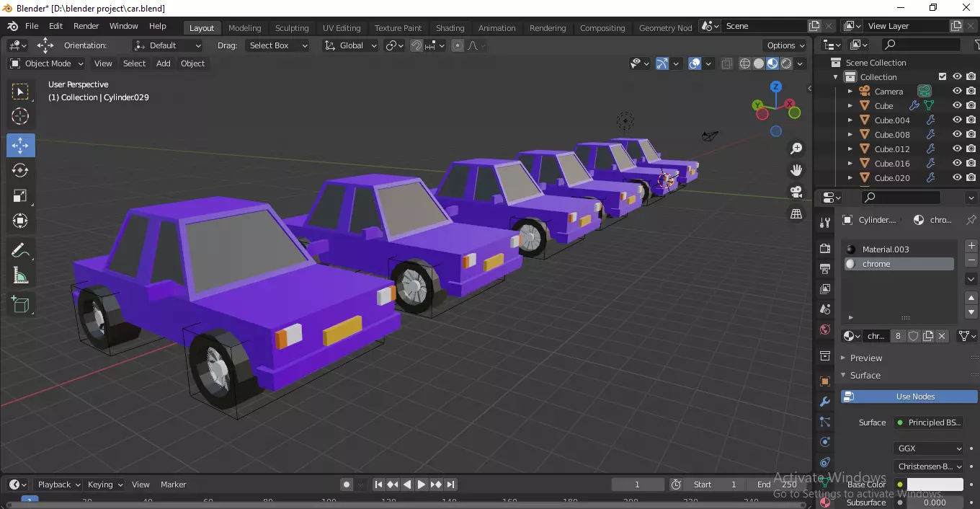Hide the Camera object in viewport
Viewport: 980px width, 509px height.
pyautogui.click(x=957, y=92)
